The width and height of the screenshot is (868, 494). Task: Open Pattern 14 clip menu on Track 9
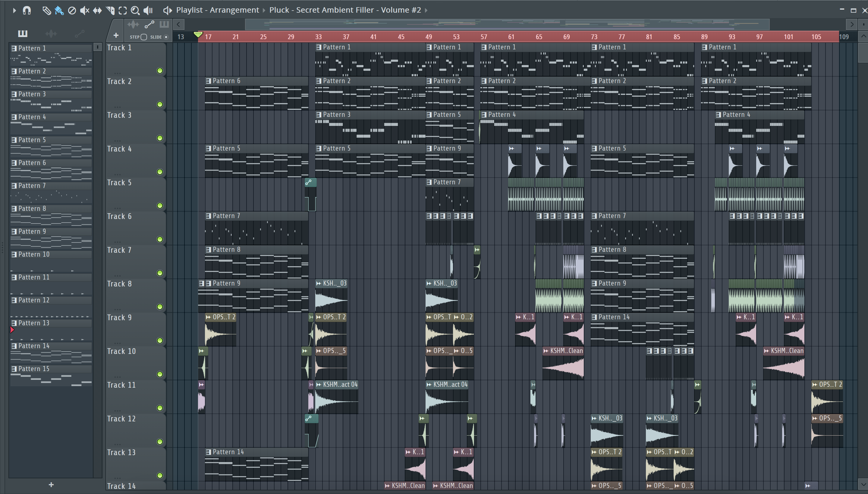pyautogui.click(x=594, y=317)
